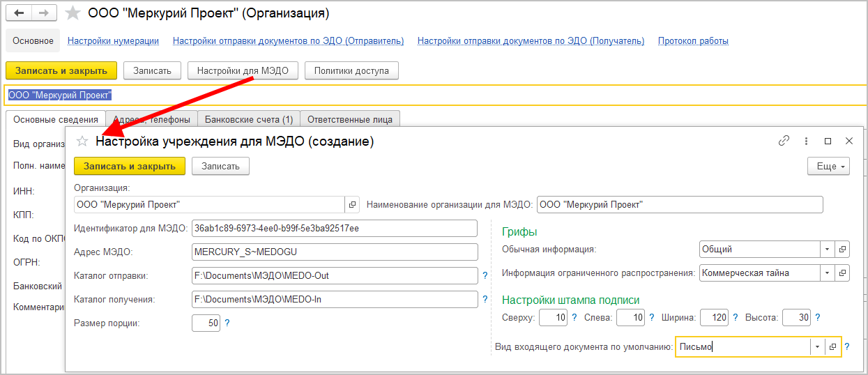Open the Организация field selection form
The image size is (868, 375).
pyautogui.click(x=352, y=204)
